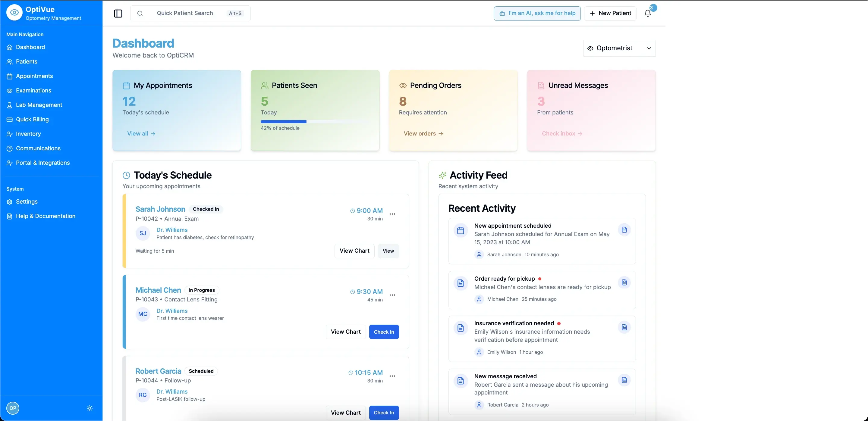Screen dimensions: 868x421
Task: Open the options menu on Robert Garcia's appointment
Action: click(393, 376)
